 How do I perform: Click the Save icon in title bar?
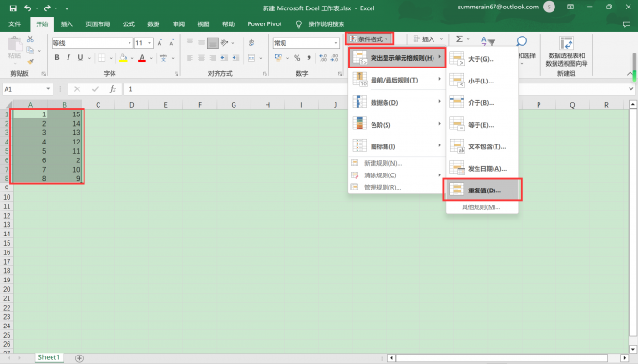pyautogui.click(x=13, y=8)
